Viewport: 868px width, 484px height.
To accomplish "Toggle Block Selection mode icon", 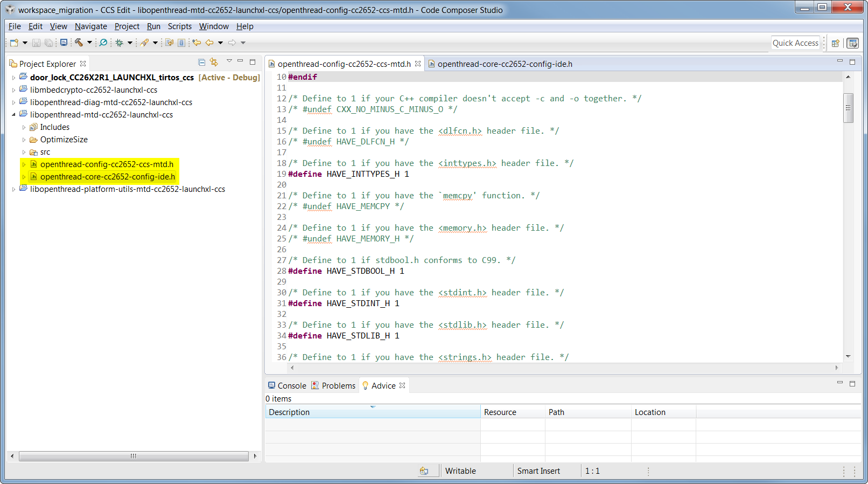I will pyautogui.click(x=181, y=43).
